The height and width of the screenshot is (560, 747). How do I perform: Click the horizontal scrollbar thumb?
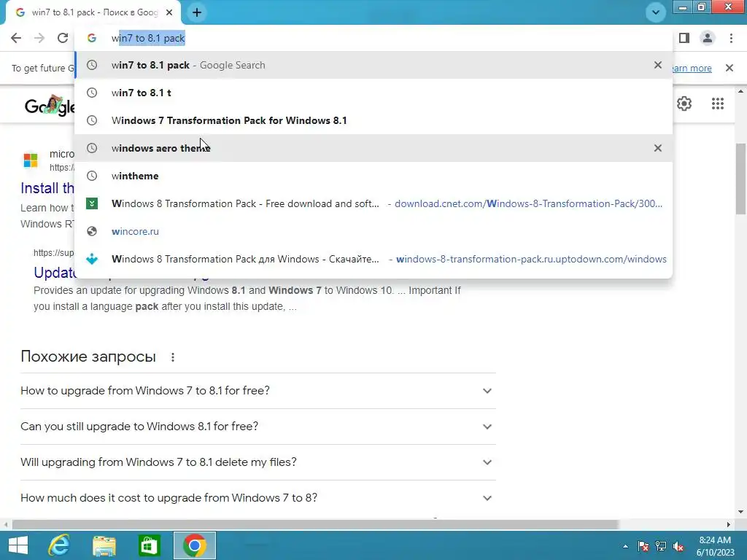pyautogui.click(x=315, y=525)
